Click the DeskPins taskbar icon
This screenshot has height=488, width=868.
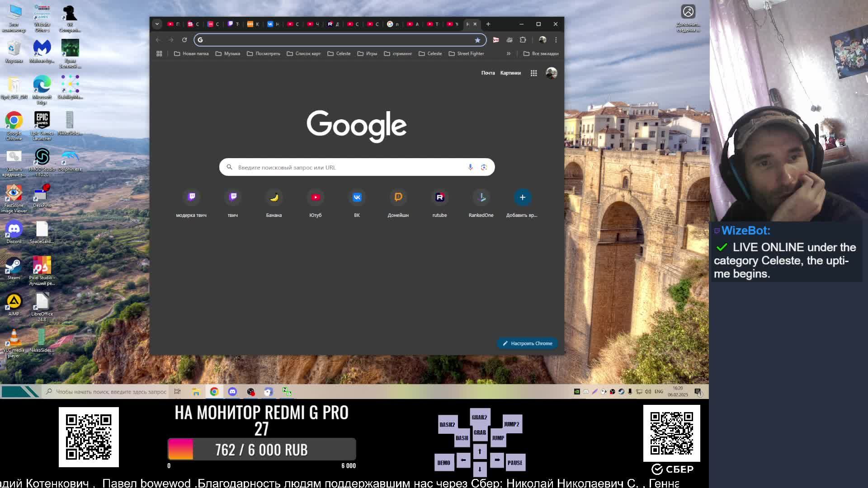coord(595,391)
